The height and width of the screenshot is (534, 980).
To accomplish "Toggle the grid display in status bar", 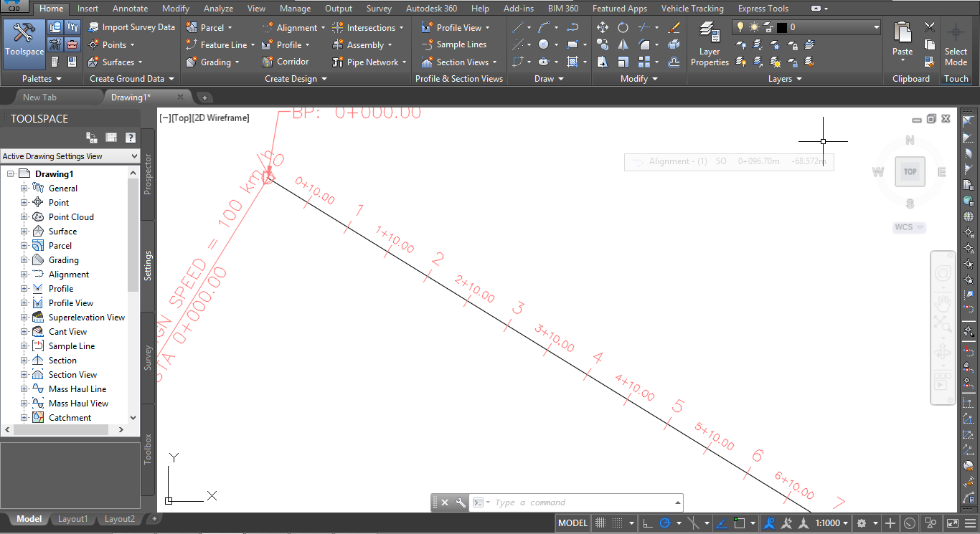I will [x=600, y=523].
